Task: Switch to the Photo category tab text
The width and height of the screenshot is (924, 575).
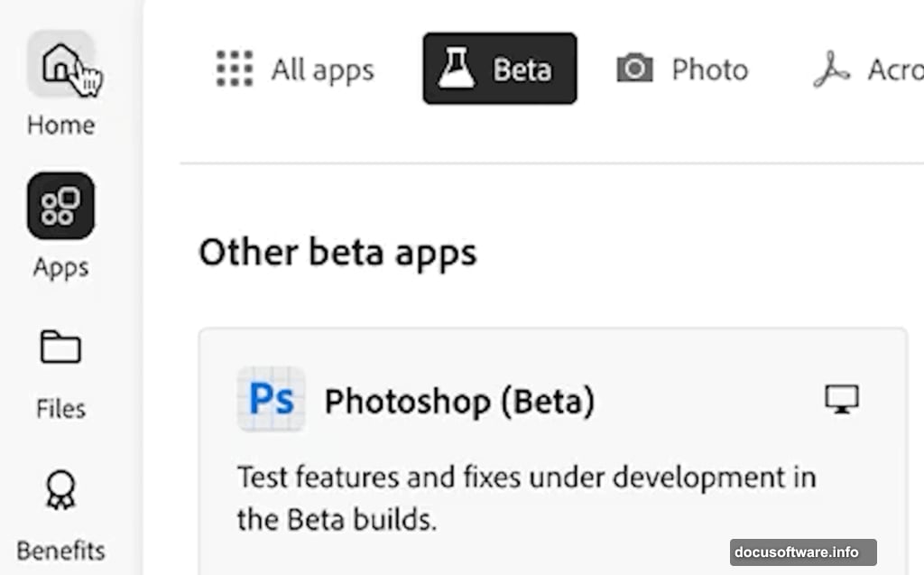Action: (709, 70)
